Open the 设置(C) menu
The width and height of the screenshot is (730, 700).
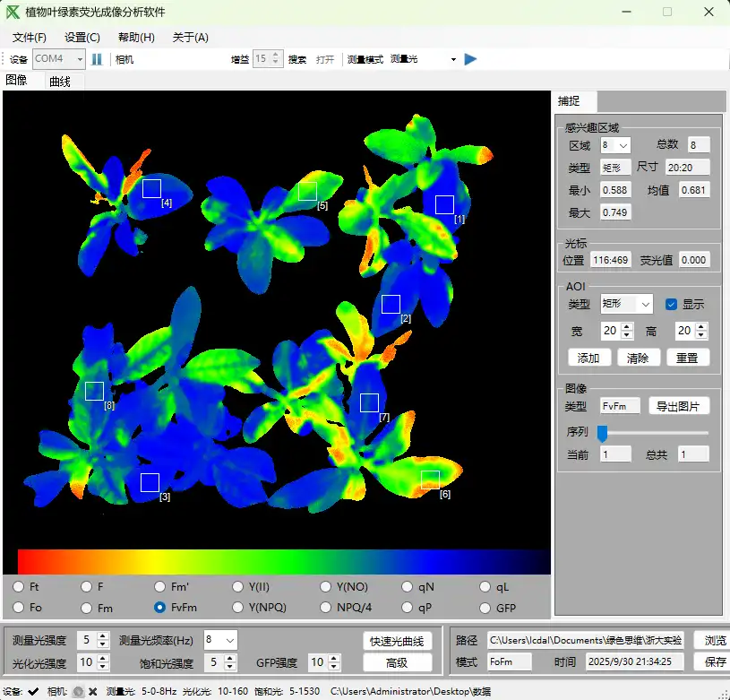coord(82,37)
